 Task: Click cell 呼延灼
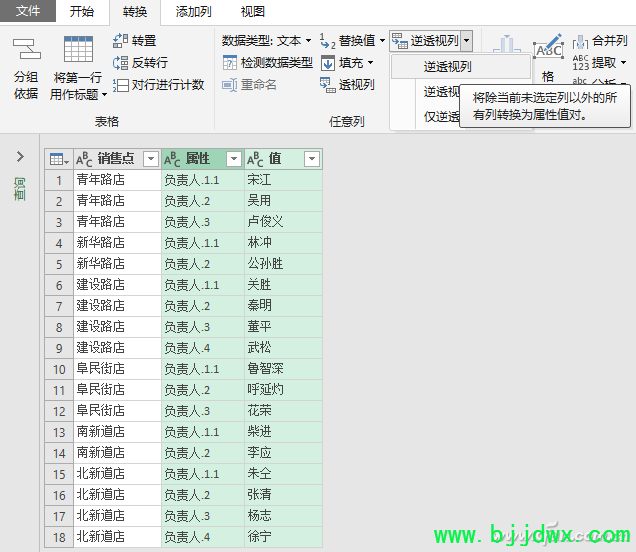[283, 390]
